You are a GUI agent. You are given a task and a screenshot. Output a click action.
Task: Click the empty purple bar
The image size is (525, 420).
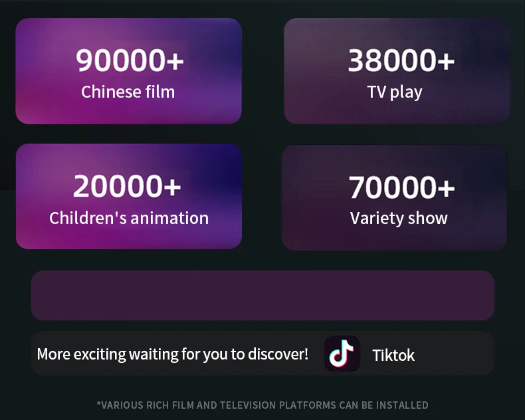[x=262, y=295]
